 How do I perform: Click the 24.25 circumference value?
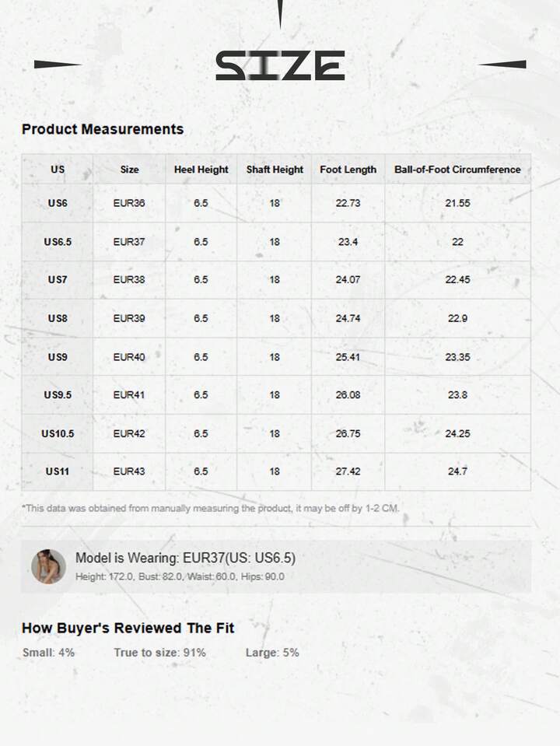coord(457,433)
